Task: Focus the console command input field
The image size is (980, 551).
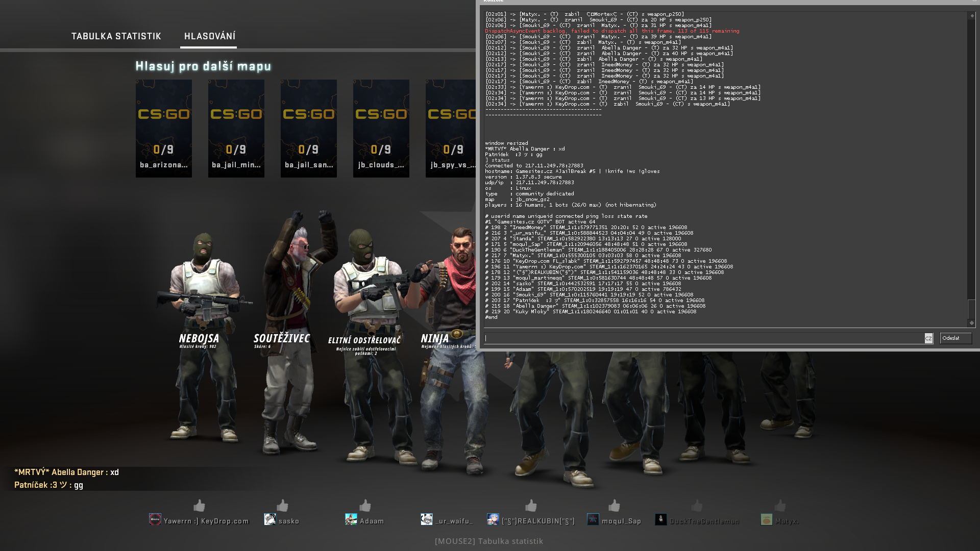Action: point(703,338)
